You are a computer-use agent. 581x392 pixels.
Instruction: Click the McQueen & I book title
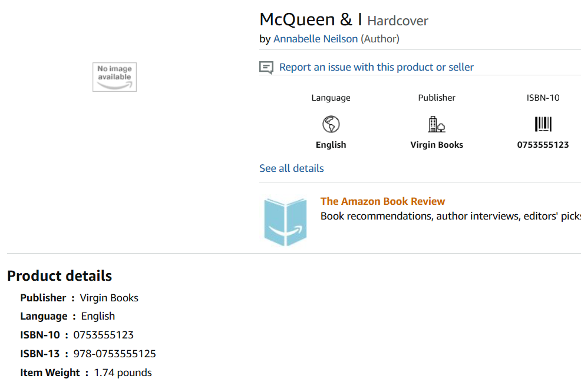point(311,19)
